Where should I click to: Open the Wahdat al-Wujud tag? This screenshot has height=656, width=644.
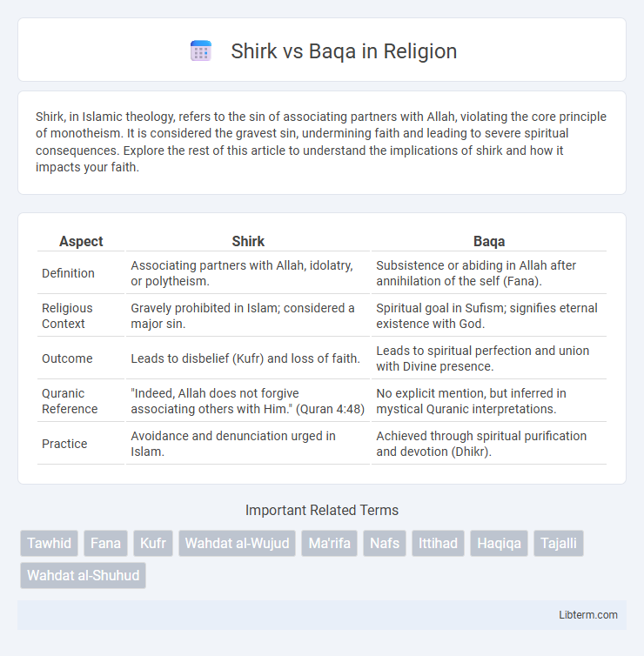[x=238, y=543]
